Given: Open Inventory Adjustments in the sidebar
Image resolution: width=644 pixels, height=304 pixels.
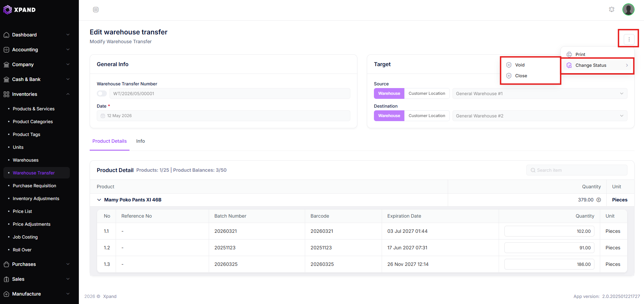Looking at the screenshot, I should tap(36, 198).
